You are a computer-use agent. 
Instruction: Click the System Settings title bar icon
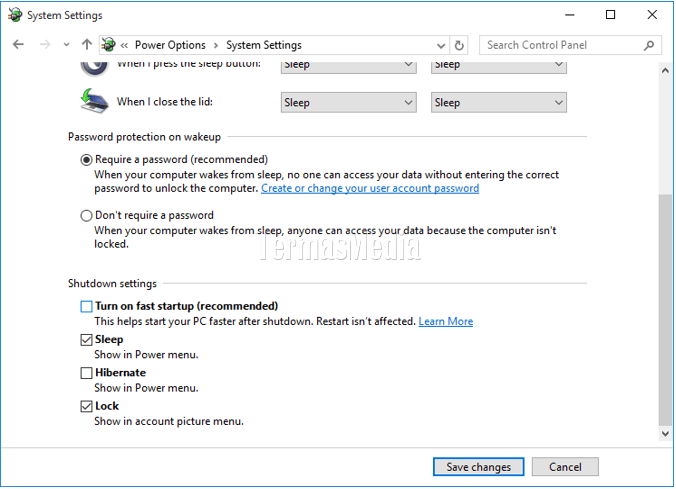[15, 15]
